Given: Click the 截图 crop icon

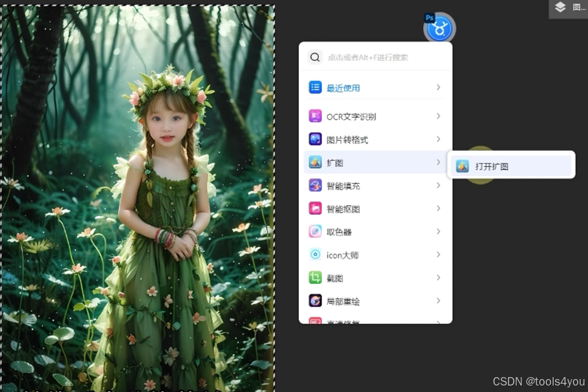Looking at the screenshot, I should coord(315,278).
